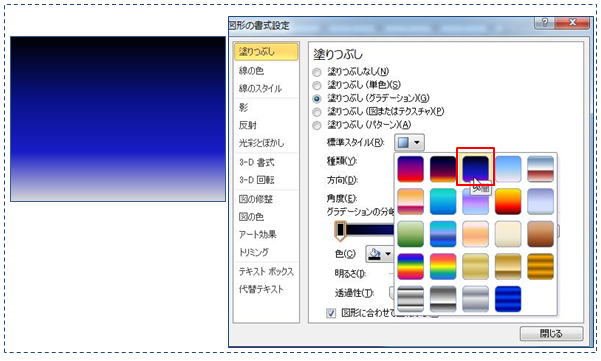Select the green moss gradient preset
Screen dimensions: 601x361
(411, 234)
